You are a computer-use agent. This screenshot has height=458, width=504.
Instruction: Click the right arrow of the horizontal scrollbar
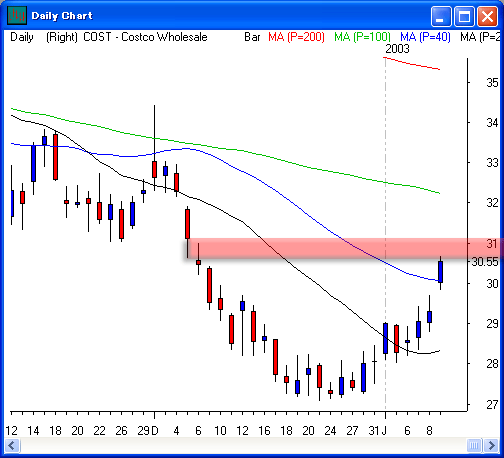point(491,445)
